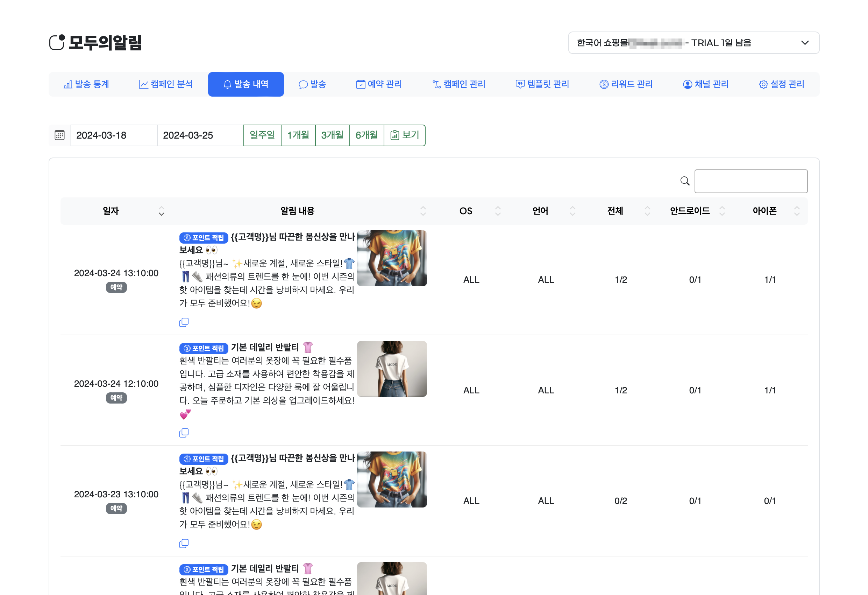
Task: Sort by the 안드로이드 column arrows
Action: [722, 211]
